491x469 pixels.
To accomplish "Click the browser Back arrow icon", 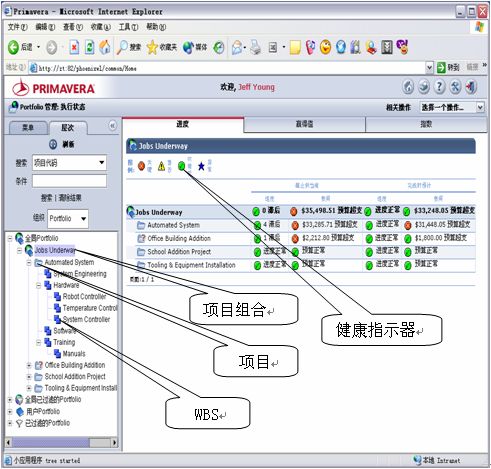I will 13,47.
